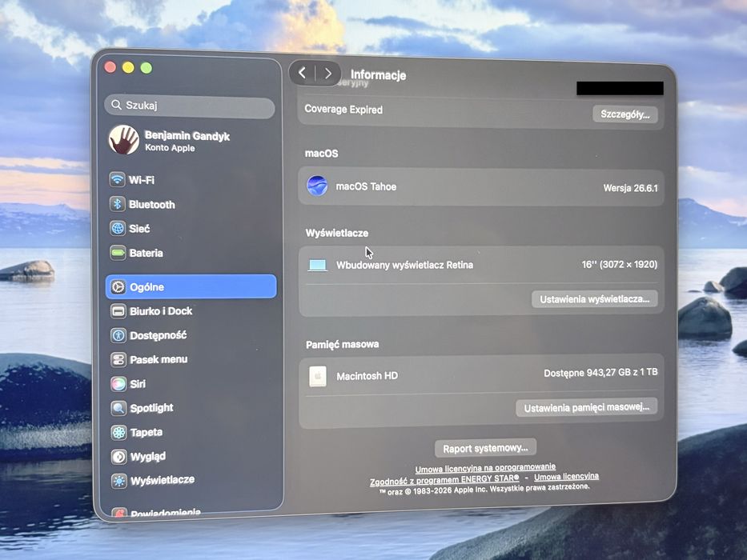This screenshot has width=747, height=560.
Task: Click the Wyświetlacze sun icon in sidebar
Action: (119, 481)
